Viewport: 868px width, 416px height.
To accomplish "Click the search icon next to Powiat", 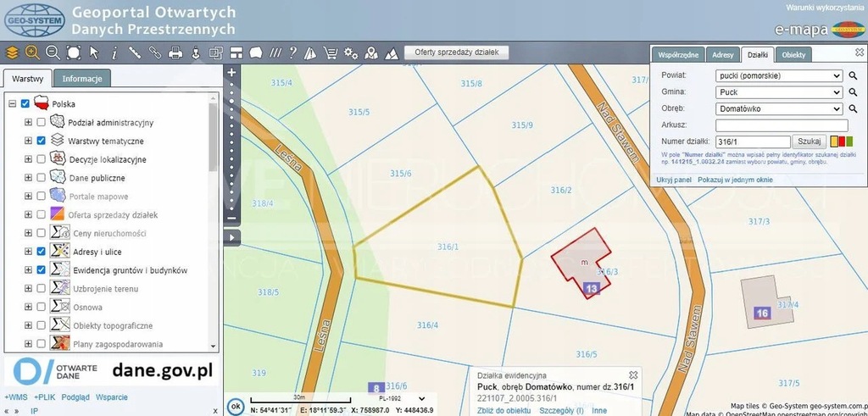I will [x=853, y=75].
